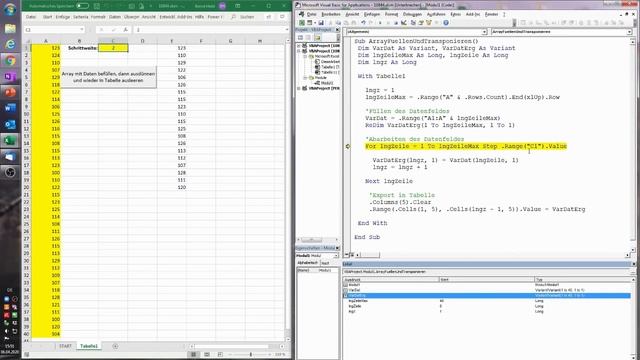This screenshot has width=640, height=360.
Task: Expand the VarDat watch entry in the Lokal window
Action: 346,290
